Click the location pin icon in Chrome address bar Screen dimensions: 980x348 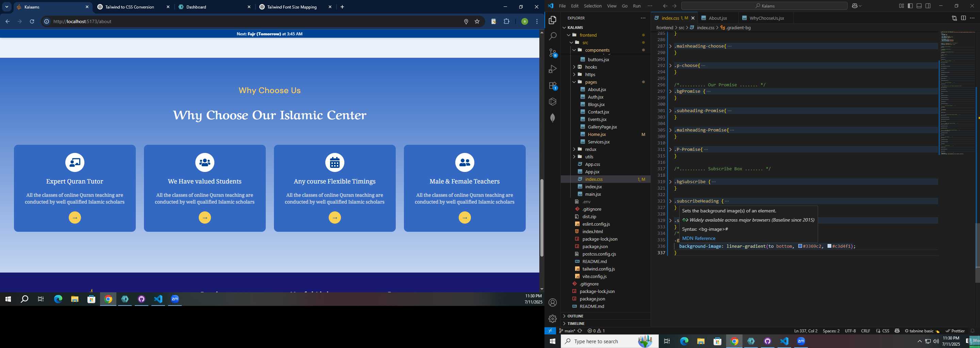466,22
